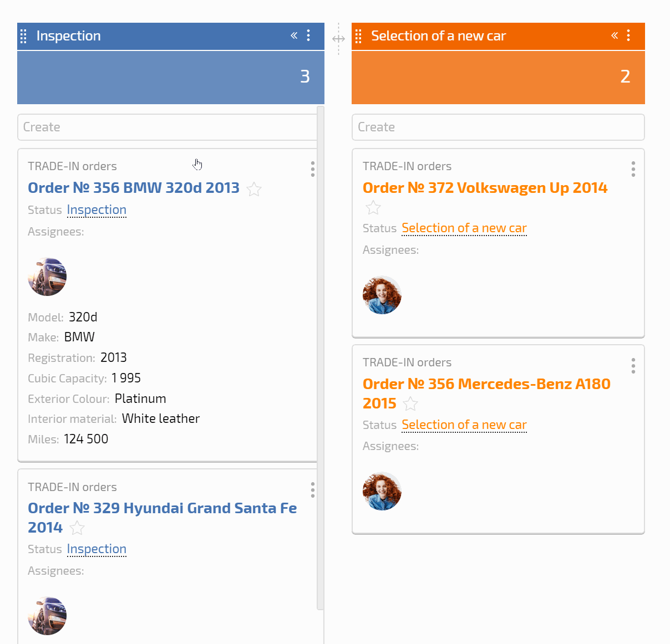
Task: Open the Inspection column three-dot menu
Action: [308, 35]
